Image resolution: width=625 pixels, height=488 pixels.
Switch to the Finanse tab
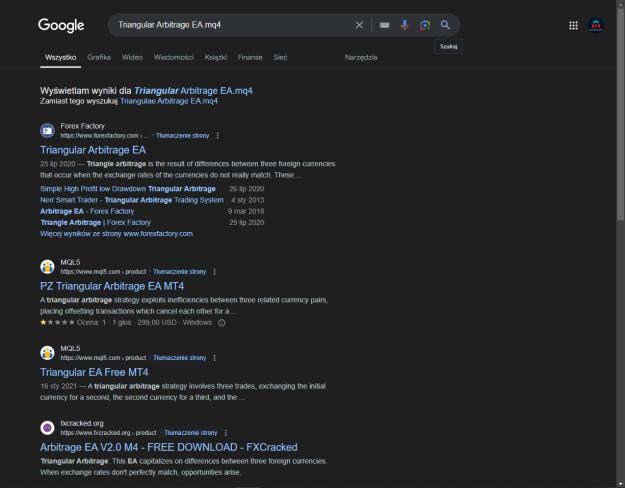[250, 57]
